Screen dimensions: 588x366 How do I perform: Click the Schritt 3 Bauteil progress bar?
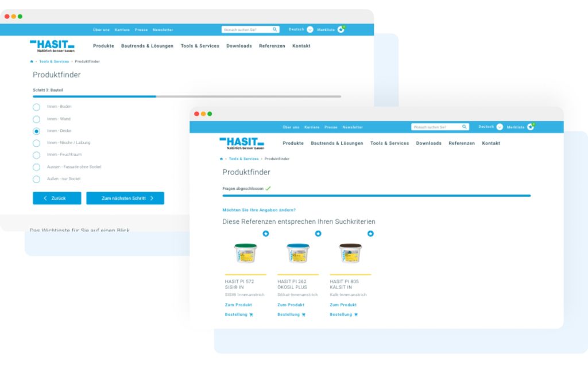click(187, 96)
